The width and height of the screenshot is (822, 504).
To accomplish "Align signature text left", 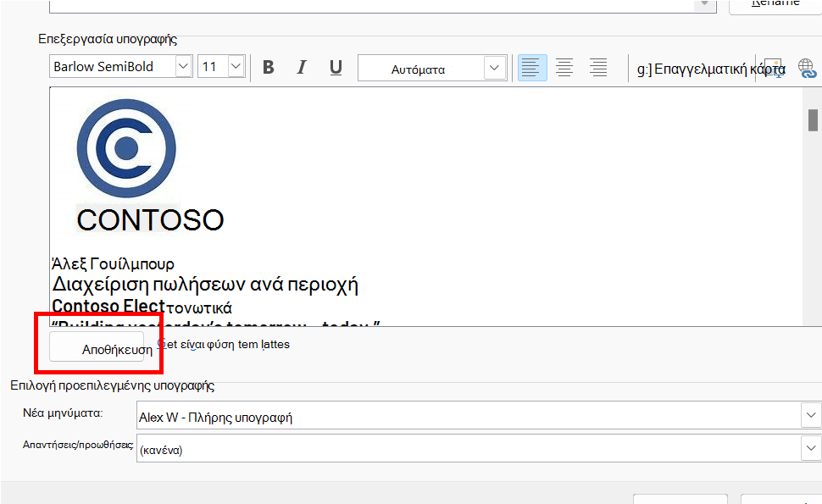I will 532,68.
